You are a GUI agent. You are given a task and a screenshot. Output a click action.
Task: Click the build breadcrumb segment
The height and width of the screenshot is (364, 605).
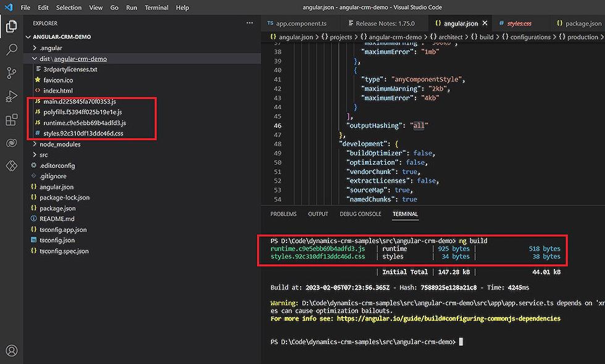[486, 37]
